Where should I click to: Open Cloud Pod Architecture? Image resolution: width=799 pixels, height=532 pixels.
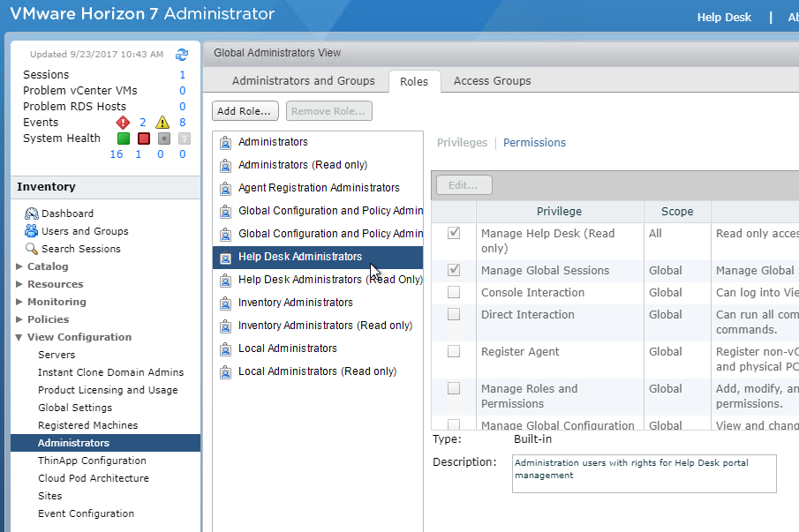pyautogui.click(x=94, y=478)
